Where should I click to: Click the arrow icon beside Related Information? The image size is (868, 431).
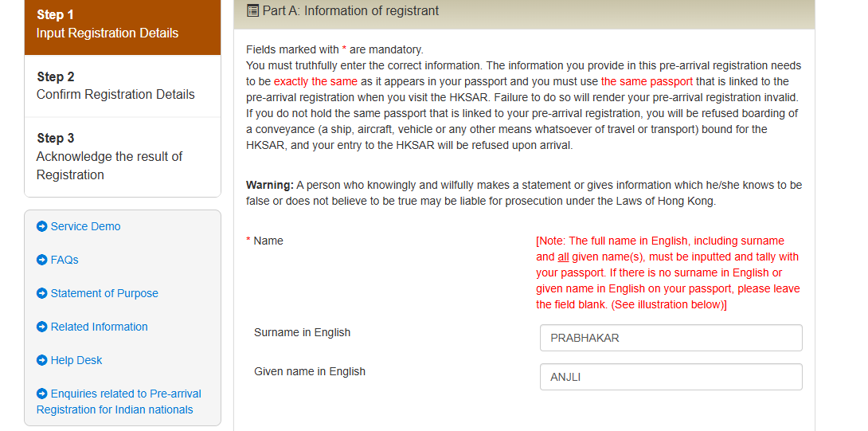[41, 327]
